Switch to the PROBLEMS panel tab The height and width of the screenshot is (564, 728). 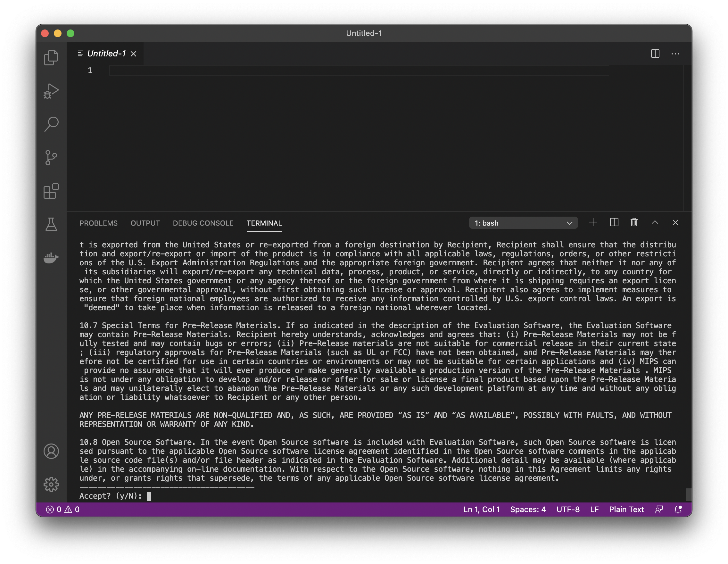(98, 223)
